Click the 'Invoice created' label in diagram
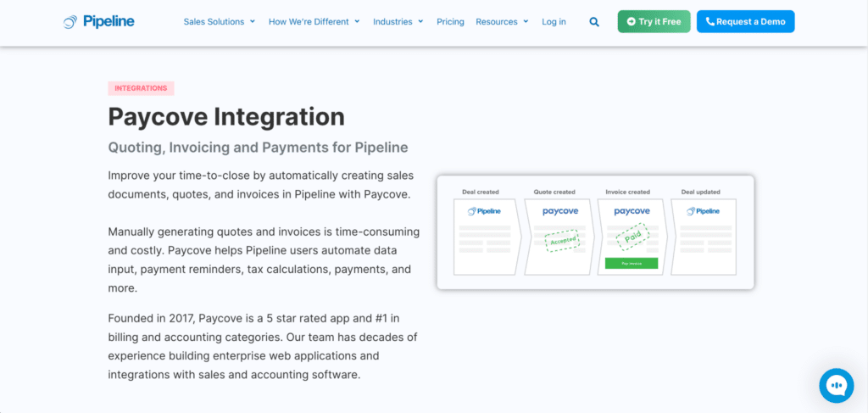 point(628,193)
